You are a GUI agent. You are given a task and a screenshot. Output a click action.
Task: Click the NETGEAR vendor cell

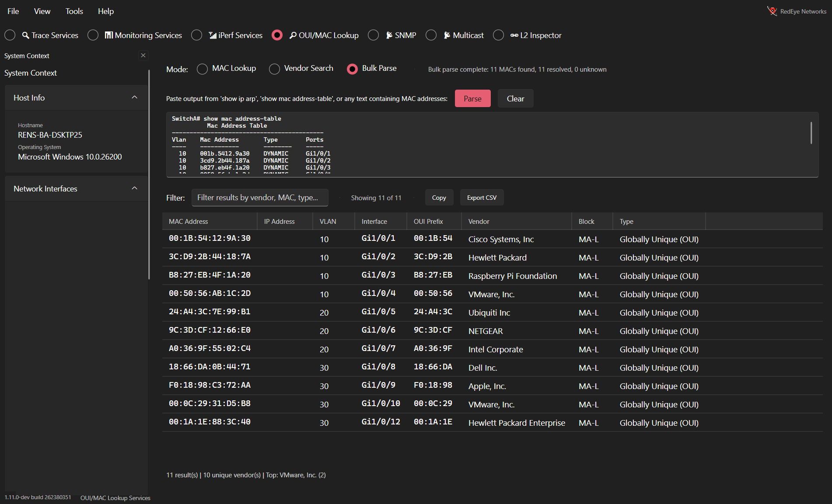click(x=486, y=331)
